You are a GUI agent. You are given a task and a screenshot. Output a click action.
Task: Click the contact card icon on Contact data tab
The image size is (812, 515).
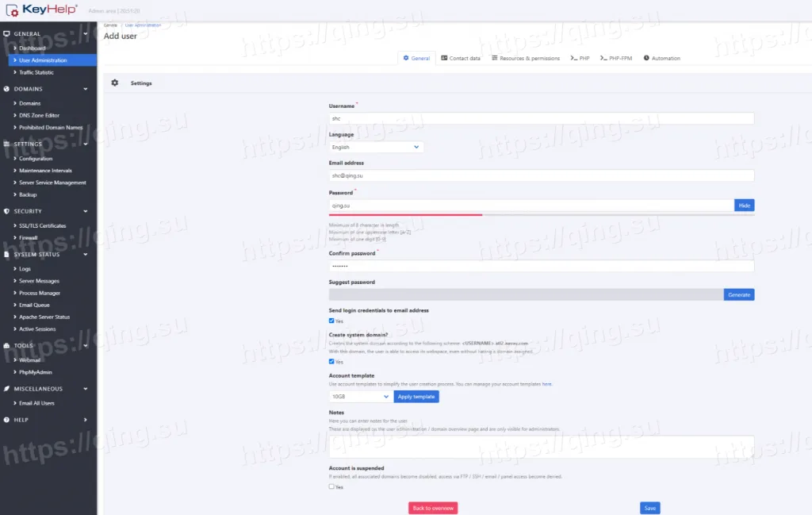[x=444, y=58]
